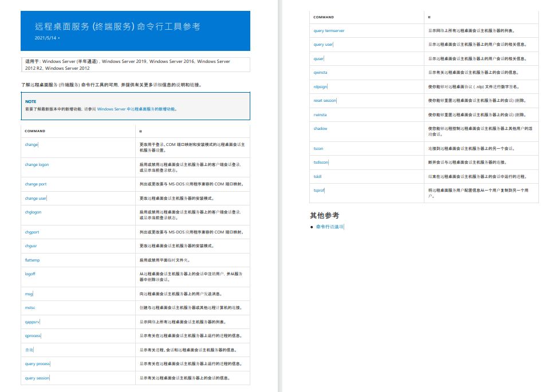Image resolution: width=559 pixels, height=392 pixels.
Task: Click the 其他参考 section heading
Action: (324, 215)
